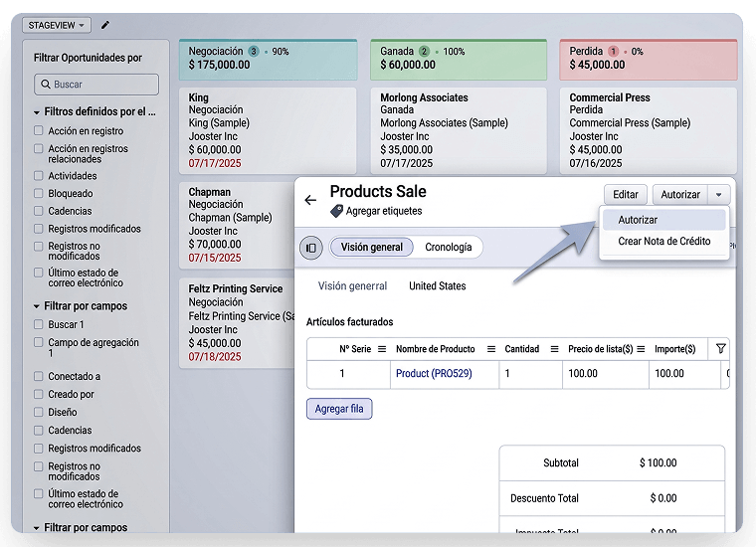Click King's due date 07/17/2025

click(x=215, y=163)
